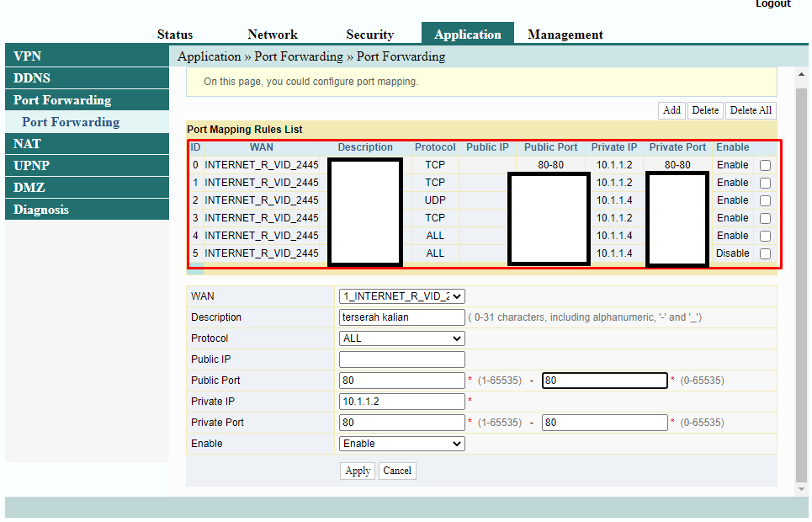Cancel the port mapping form
Viewport: 812px width, 522px height.
coord(397,471)
